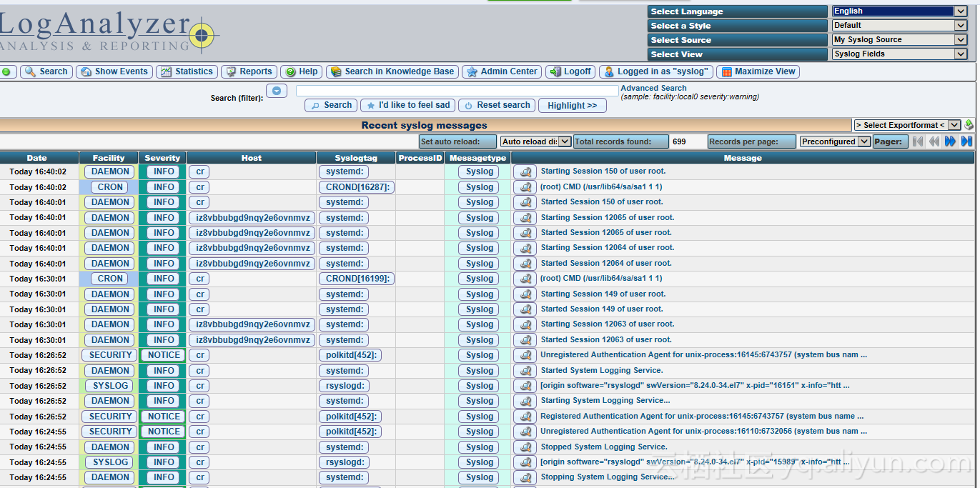Open details icon for Starting Session 12065 message
980x488 pixels.
pyautogui.click(x=525, y=218)
